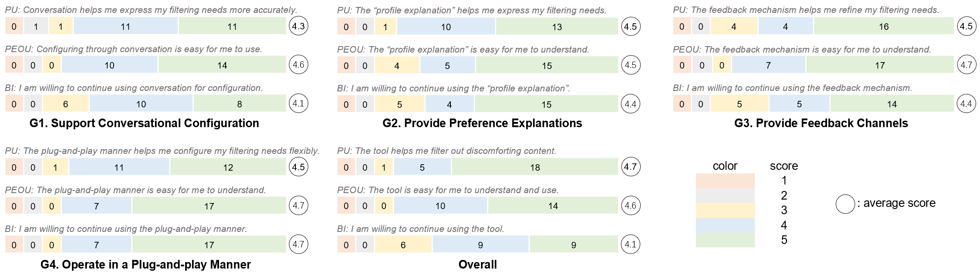
Task: Select the green bar segment labeled 12
Action: click(228, 167)
